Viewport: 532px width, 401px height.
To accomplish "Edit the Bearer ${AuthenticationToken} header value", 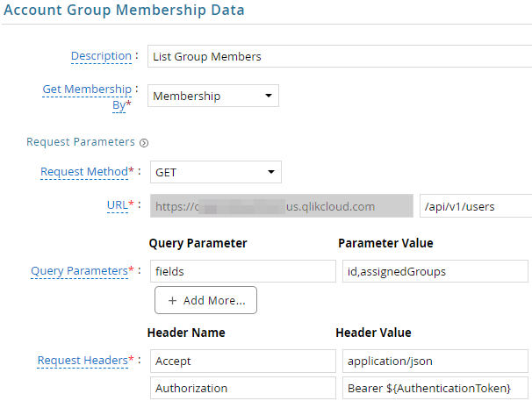I will point(435,388).
